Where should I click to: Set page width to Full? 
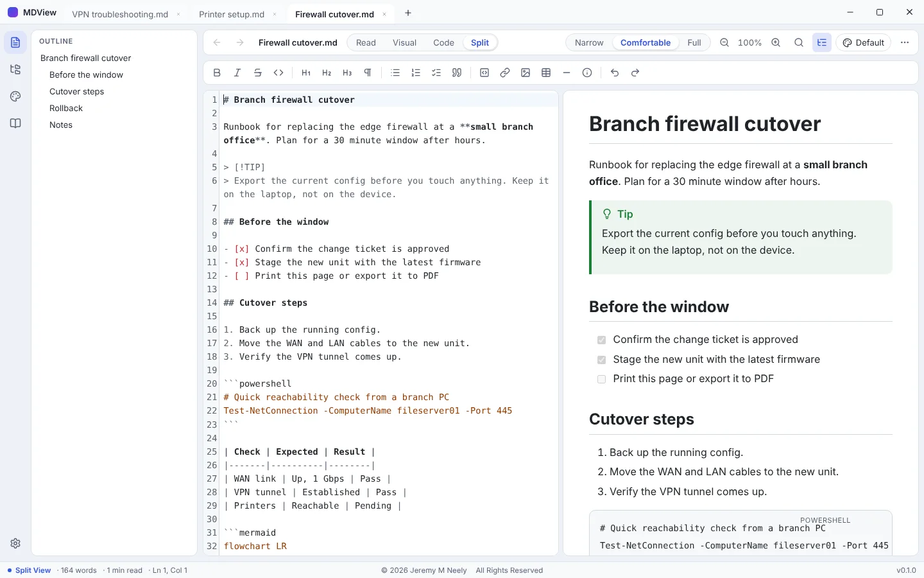tap(694, 42)
